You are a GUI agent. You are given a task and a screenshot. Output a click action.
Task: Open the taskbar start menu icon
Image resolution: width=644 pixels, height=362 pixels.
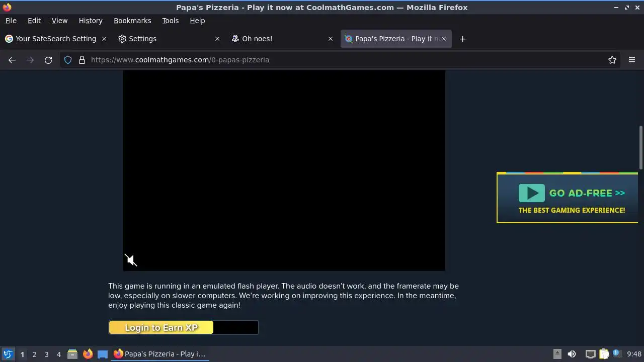(x=8, y=354)
